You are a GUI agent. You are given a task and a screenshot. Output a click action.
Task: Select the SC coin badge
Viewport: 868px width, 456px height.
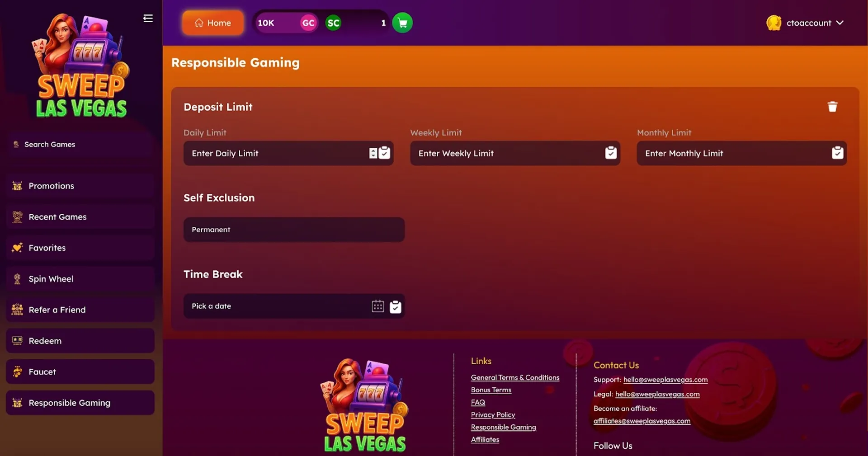point(333,23)
